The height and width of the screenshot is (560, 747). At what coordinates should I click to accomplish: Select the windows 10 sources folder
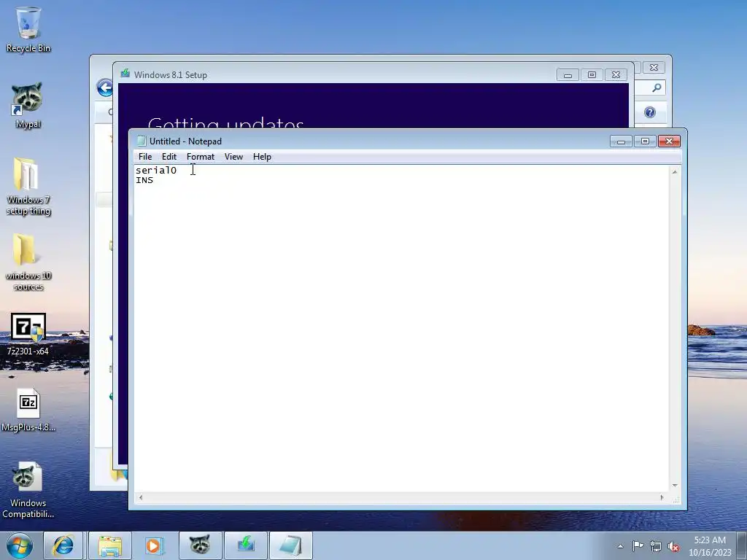pyautogui.click(x=28, y=262)
